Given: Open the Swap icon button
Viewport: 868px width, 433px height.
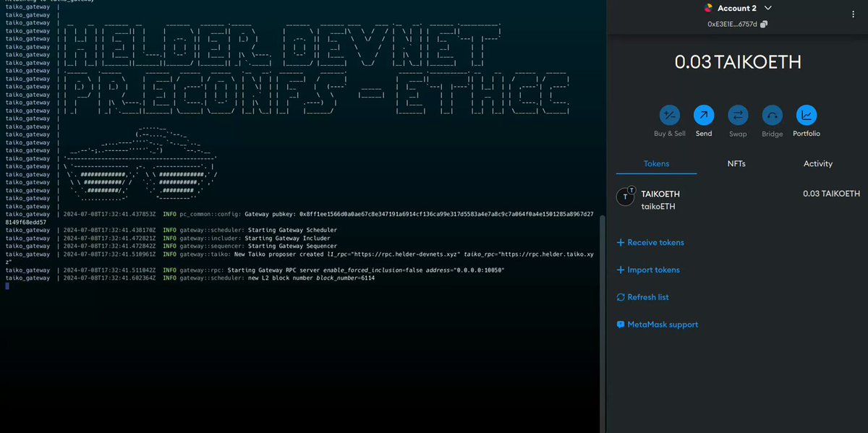Looking at the screenshot, I should pos(738,115).
